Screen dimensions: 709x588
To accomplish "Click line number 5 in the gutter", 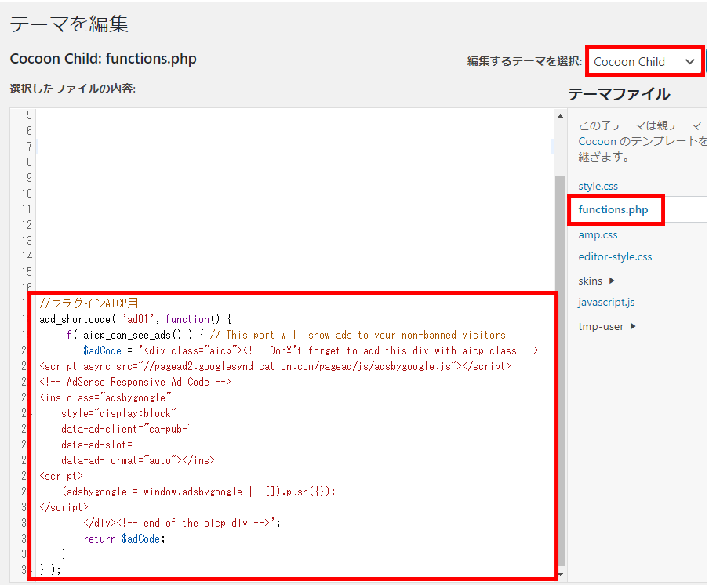I will point(29,115).
